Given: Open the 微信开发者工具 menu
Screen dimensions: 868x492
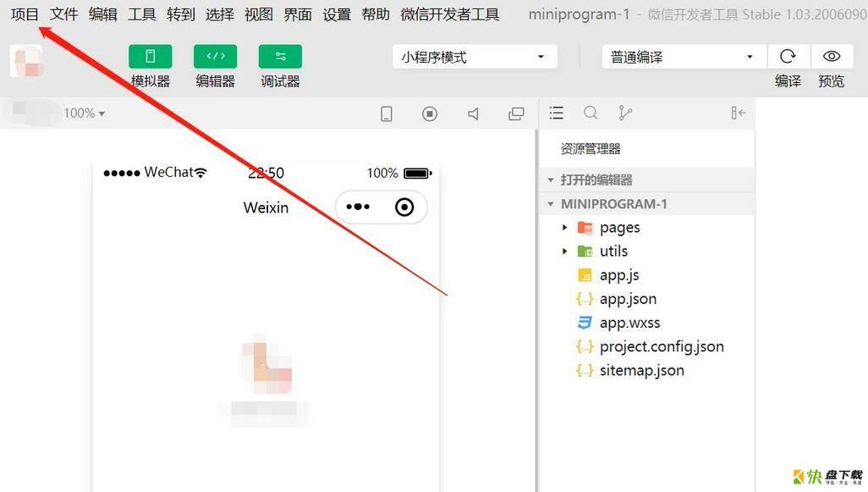Looking at the screenshot, I should [x=450, y=14].
